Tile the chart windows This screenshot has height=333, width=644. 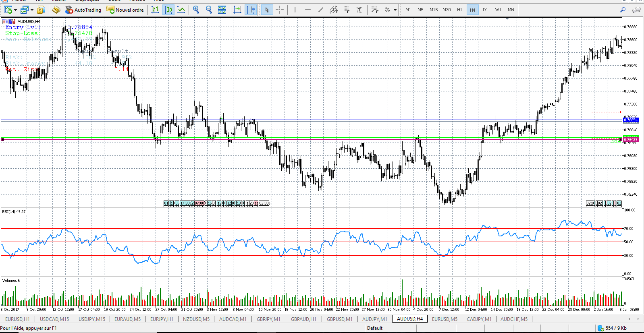click(x=222, y=10)
